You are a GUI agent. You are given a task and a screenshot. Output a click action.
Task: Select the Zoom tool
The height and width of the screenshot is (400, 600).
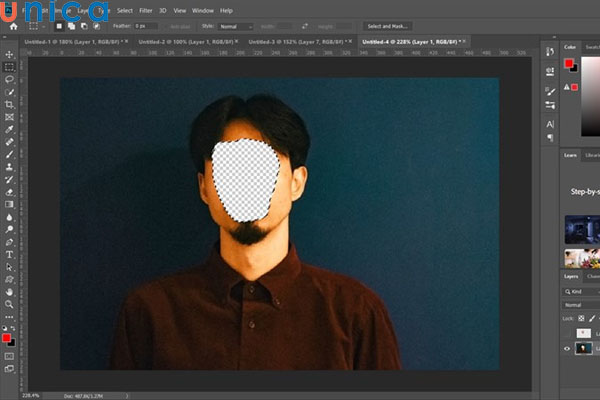(9, 304)
